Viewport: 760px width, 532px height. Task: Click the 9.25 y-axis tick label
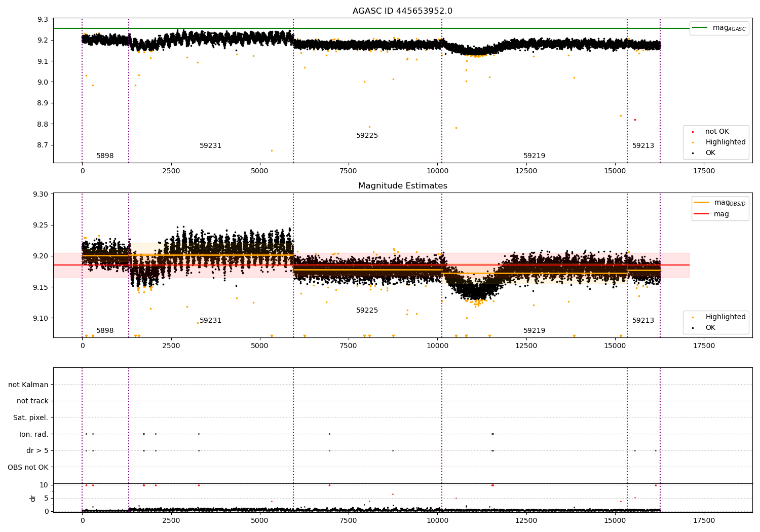(41, 225)
